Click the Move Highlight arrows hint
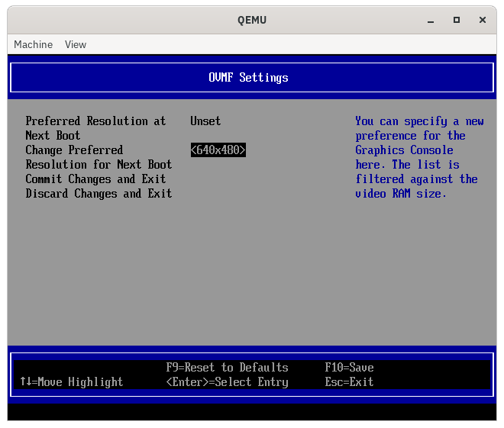 tap(71, 381)
